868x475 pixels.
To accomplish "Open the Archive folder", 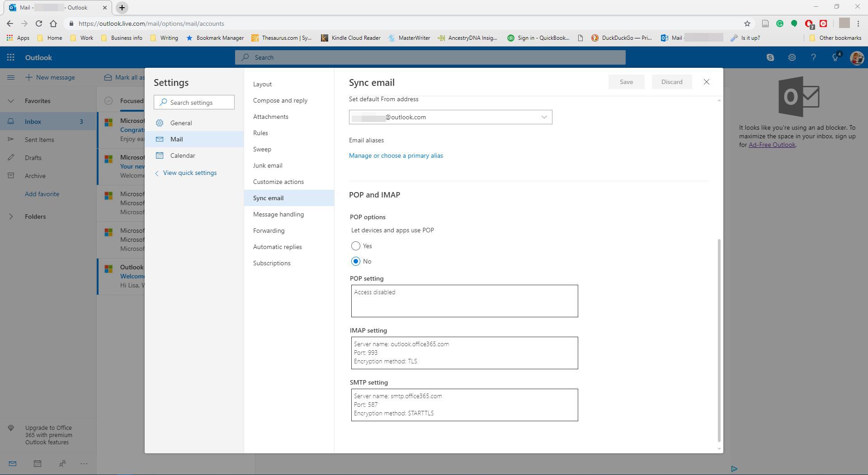I will (x=48, y=176).
